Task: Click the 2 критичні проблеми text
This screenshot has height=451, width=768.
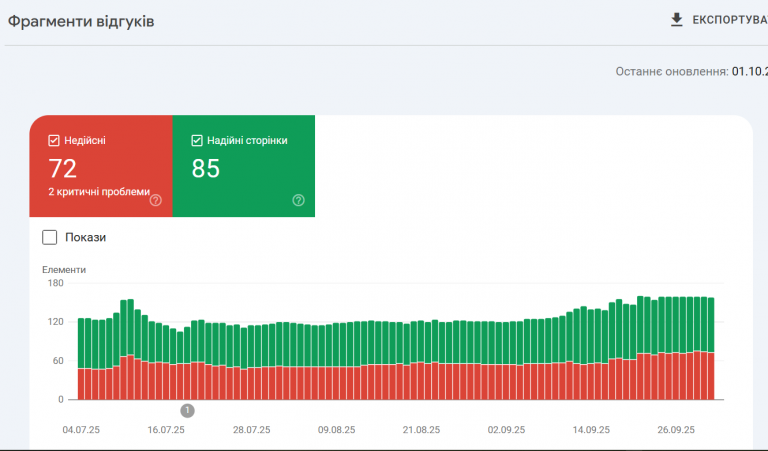Action: tap(99, 192)
